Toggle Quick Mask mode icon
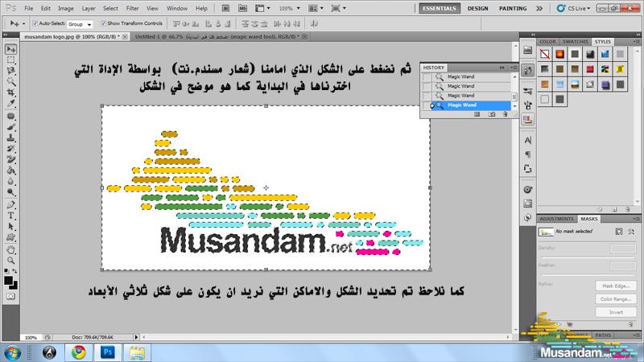Image resolution: width=644 pixels, height=362 pixels. pos(10,296)
